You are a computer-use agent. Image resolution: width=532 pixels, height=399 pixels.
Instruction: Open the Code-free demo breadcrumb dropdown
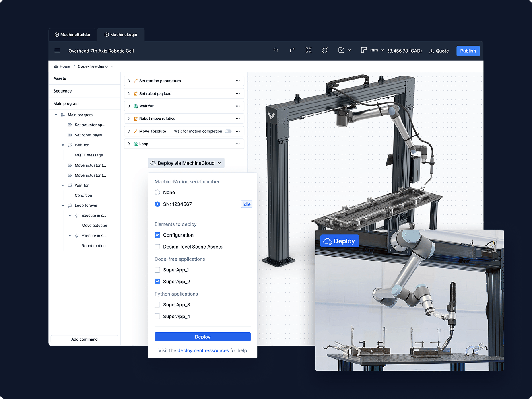tap(96, 66)
